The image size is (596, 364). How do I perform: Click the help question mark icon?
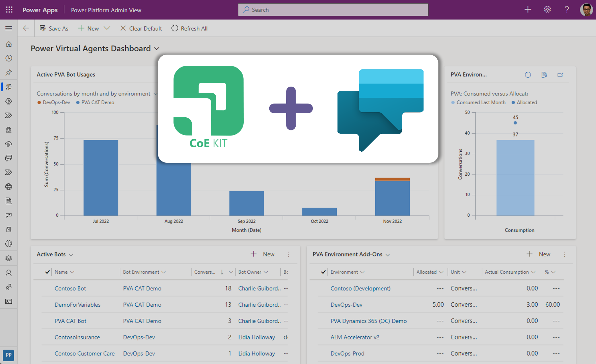tap(567, 10)
